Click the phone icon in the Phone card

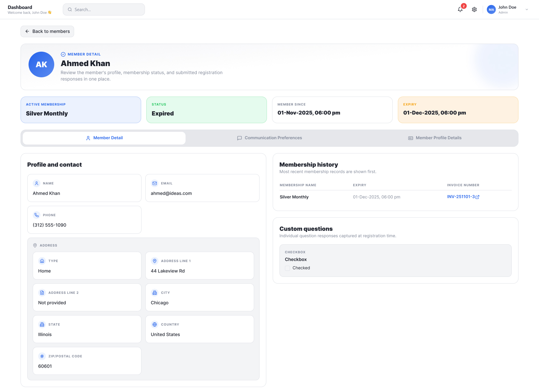point(37,215)
